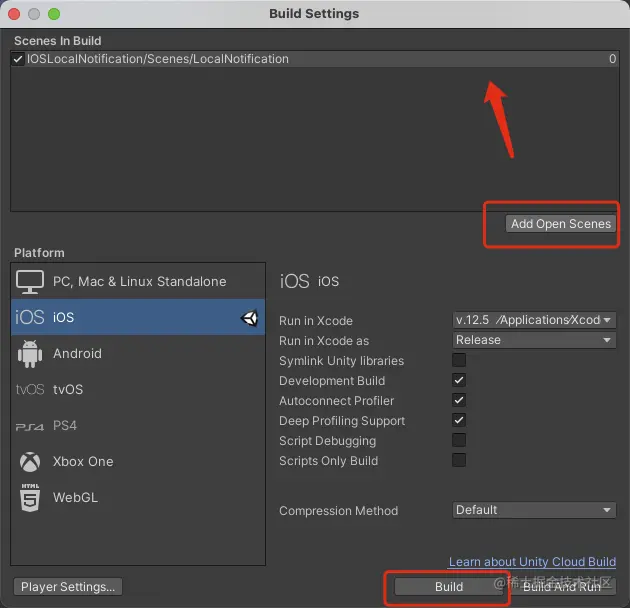Select the PS4 platform
This screenshot has height=608, width=630.
tap(138, 426)
